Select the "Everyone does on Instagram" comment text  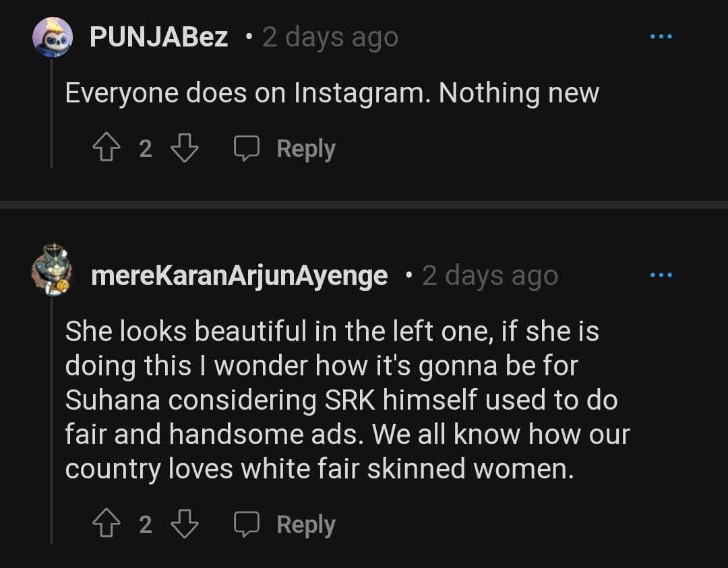(332, 93)
